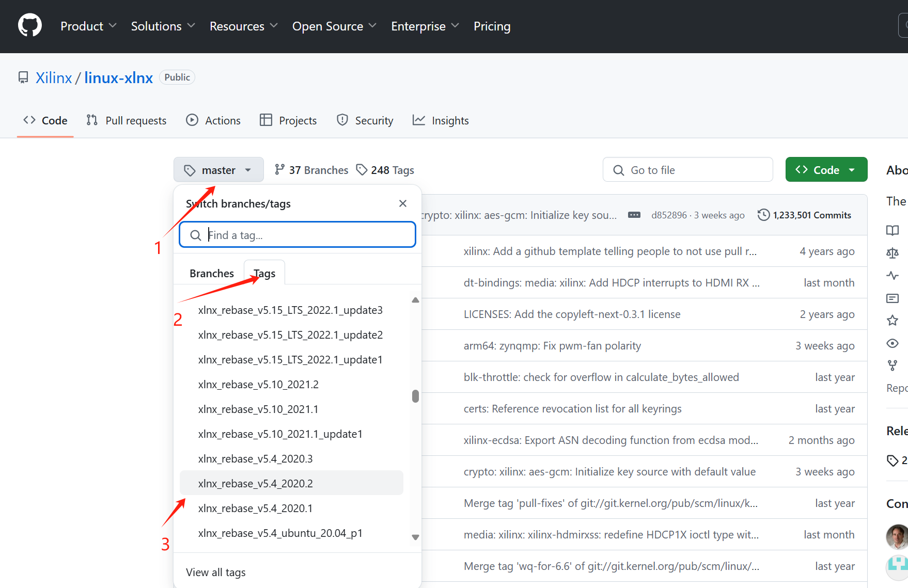Click the forks icon in sidebar
The image size is (908, 588).
point(893,365)
